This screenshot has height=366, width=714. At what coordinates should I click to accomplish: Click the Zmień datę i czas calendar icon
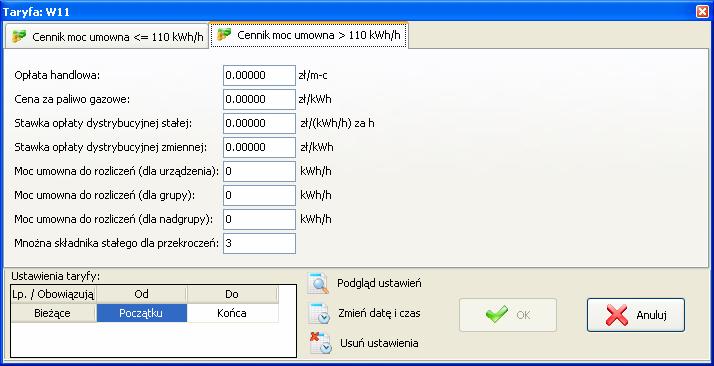coord(319,313)
